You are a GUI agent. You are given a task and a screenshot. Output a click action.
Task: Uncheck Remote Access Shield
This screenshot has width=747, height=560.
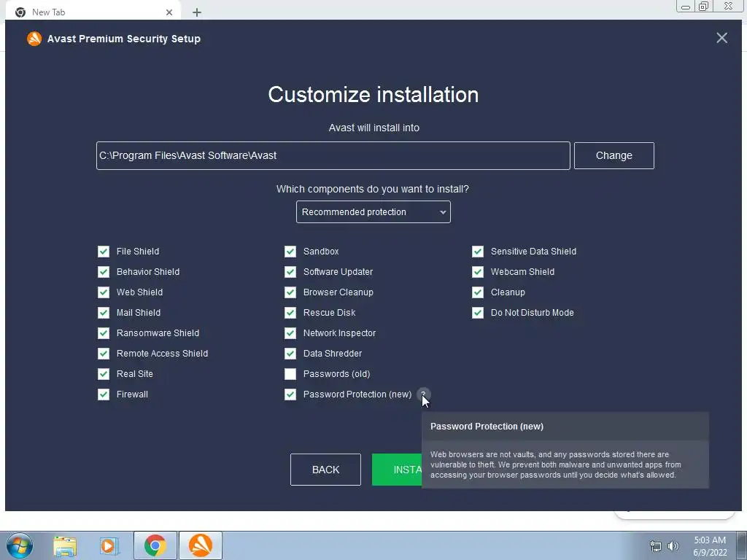(104, 354)
